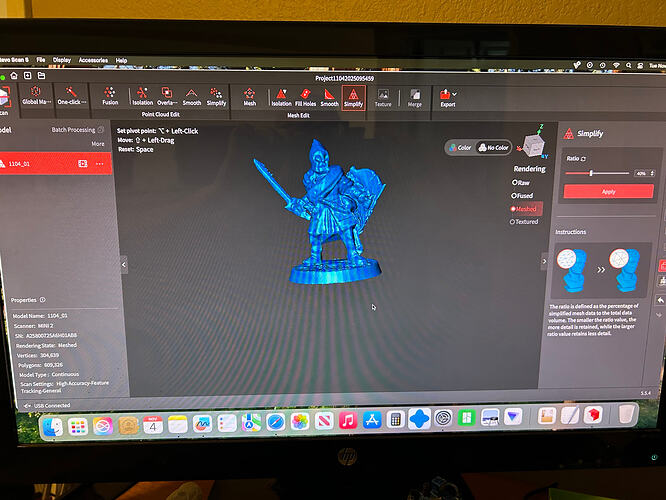Image resolution: width=666 pixels, height=500 pixels.
Task: Open Properties info icon
Action: point(42,300)
